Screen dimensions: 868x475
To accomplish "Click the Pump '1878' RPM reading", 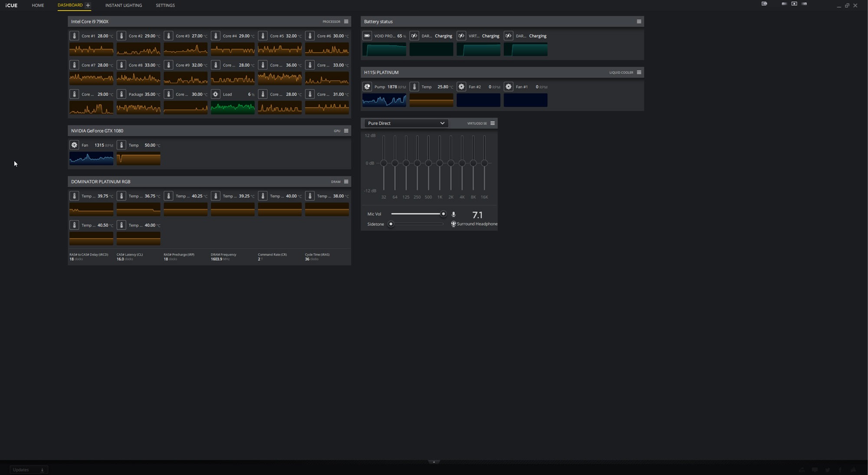I will click(392, 87).
